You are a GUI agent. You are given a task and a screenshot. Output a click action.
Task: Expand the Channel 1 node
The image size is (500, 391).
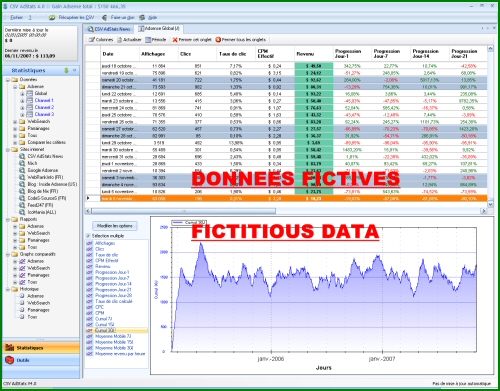click(x=22, y=100)
